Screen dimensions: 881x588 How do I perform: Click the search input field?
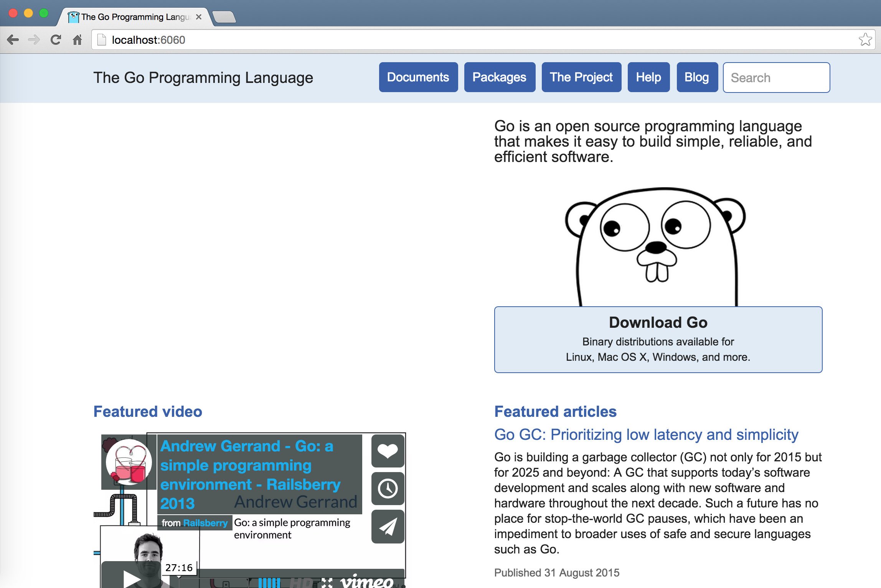coord(777,78)
